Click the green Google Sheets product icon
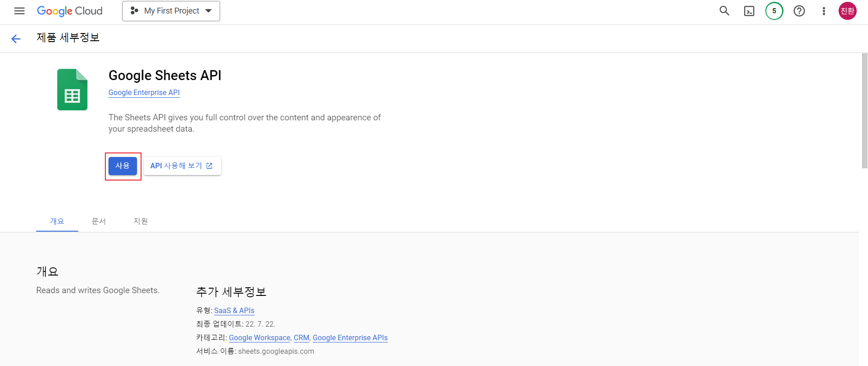 [72, 90]
